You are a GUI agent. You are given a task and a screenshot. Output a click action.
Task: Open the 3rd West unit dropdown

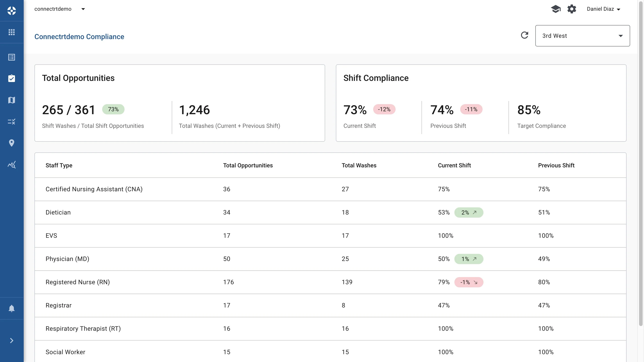[582, 36]
